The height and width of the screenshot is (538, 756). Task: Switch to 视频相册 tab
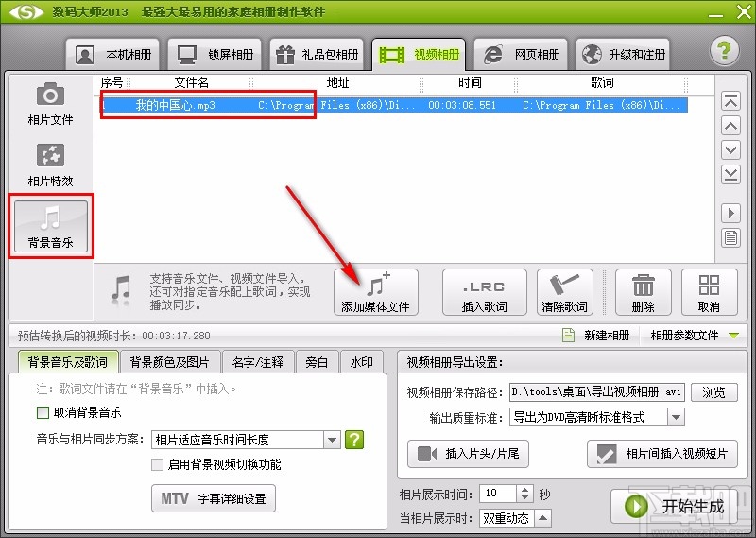tap(419, 54)
